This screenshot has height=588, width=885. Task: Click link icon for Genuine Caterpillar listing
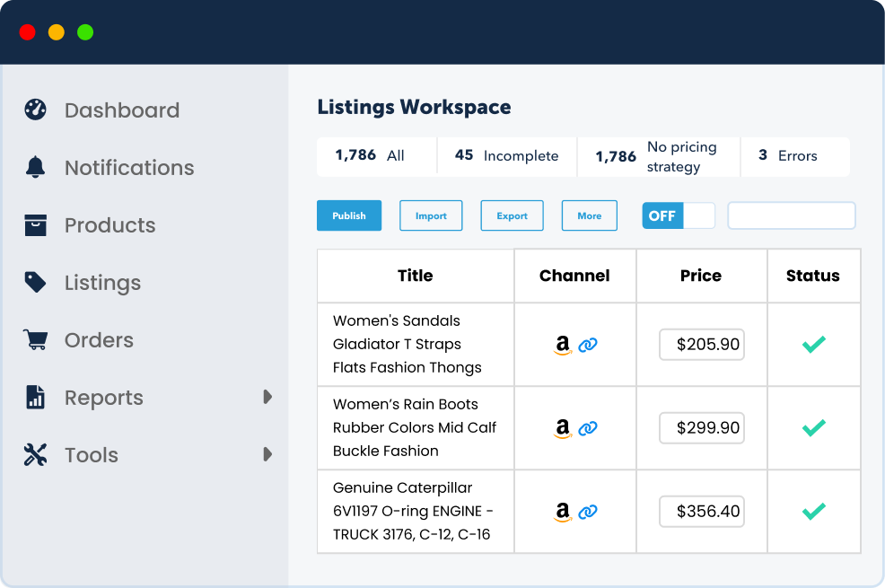coord(588,512)
